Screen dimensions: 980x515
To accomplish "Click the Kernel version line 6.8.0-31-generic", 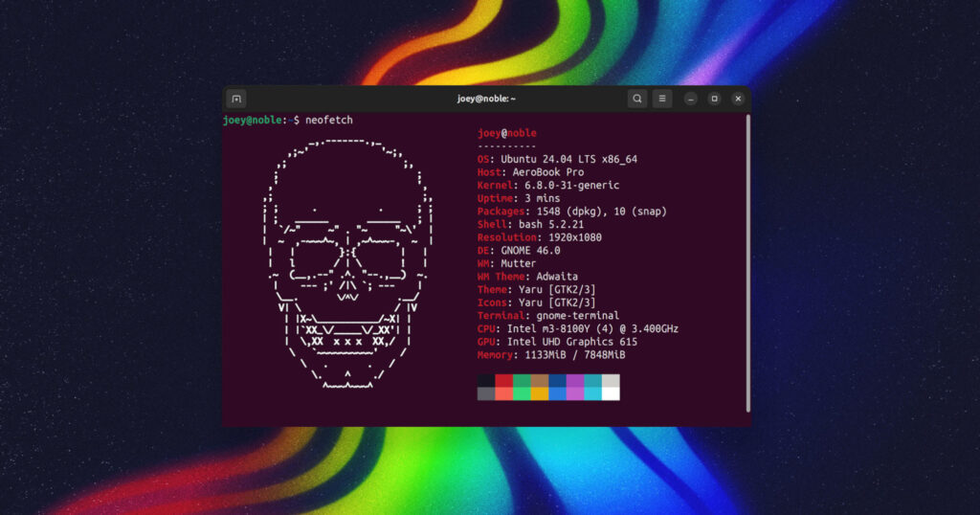I will (x=548, y=186).
